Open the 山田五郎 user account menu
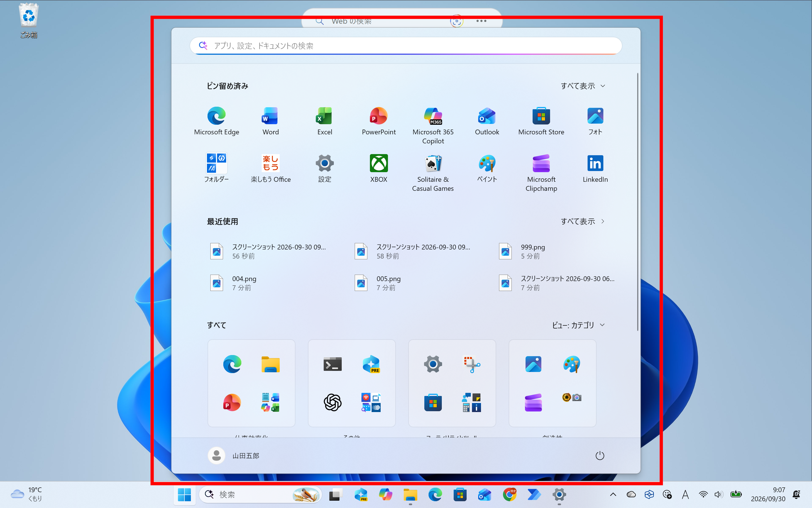The width and height of the screenshot is (812, 508). coord(234,456)
